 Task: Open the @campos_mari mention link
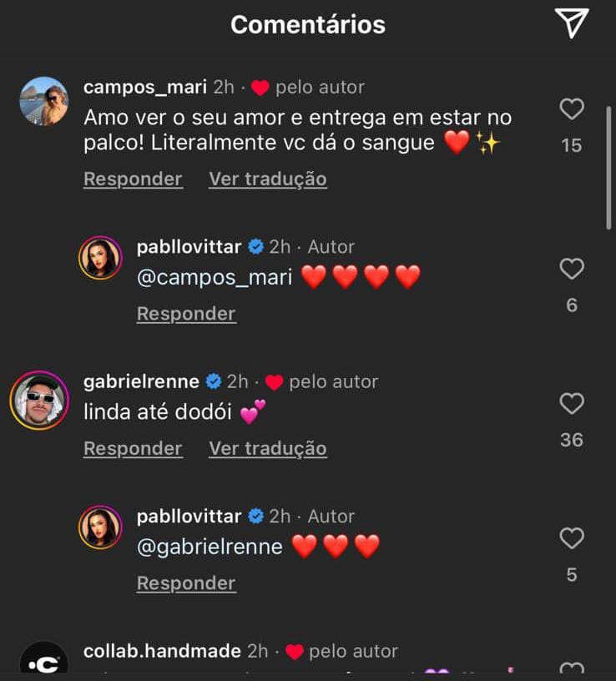(x=215, y=277)
